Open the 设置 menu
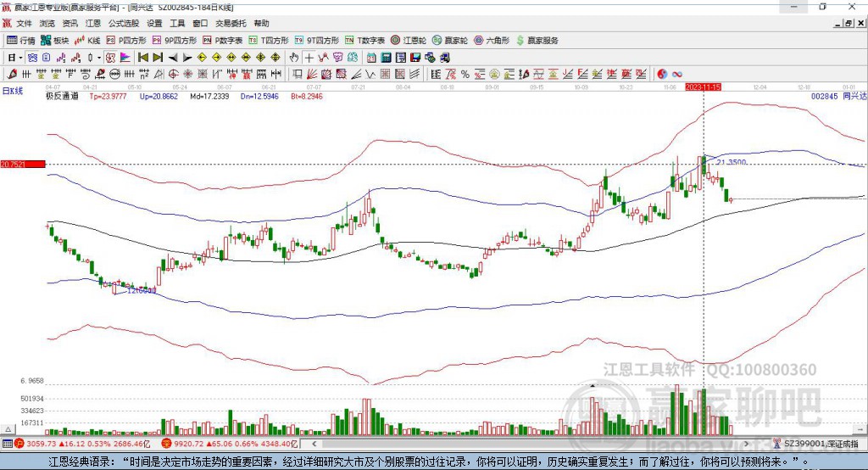 coord(154,23)
